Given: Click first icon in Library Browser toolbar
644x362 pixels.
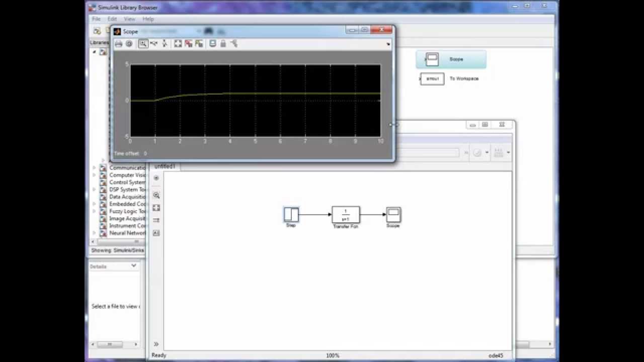Looking at the screenshot, I should [97, 31].
